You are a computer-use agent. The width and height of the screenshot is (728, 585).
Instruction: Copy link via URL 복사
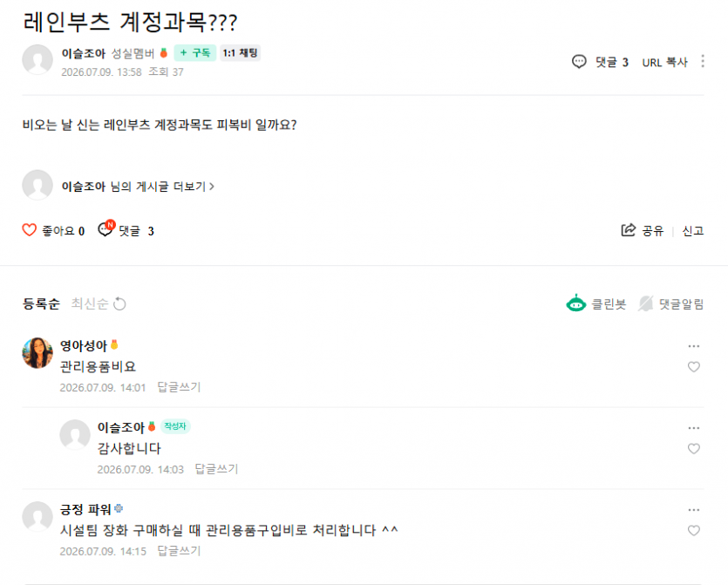coord(664,62)
